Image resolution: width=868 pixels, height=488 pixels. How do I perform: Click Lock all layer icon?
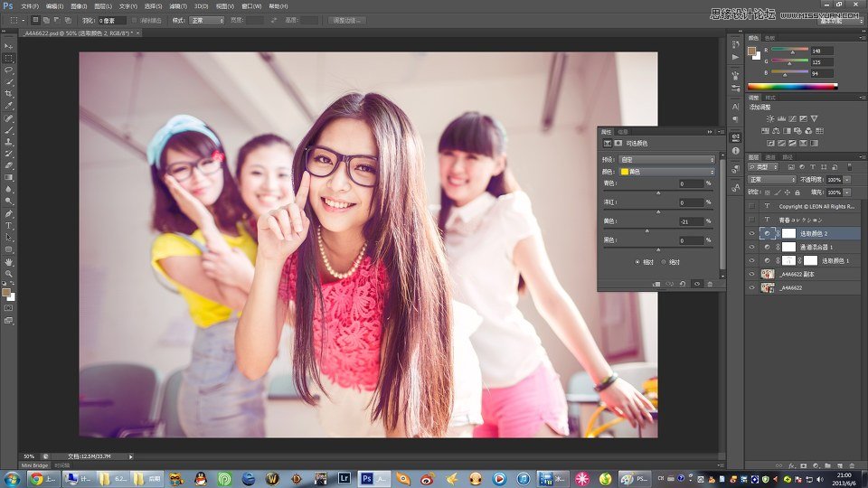click(797, 192)
